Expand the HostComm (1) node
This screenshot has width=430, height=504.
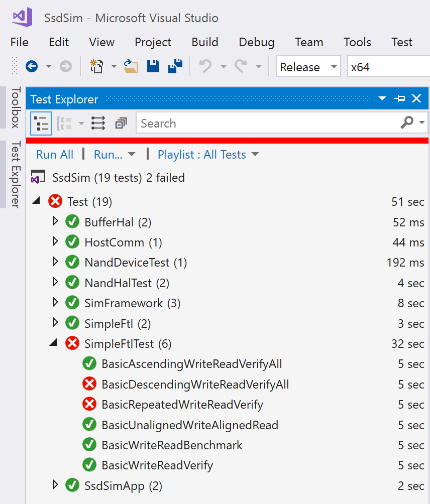click(55, 242)
